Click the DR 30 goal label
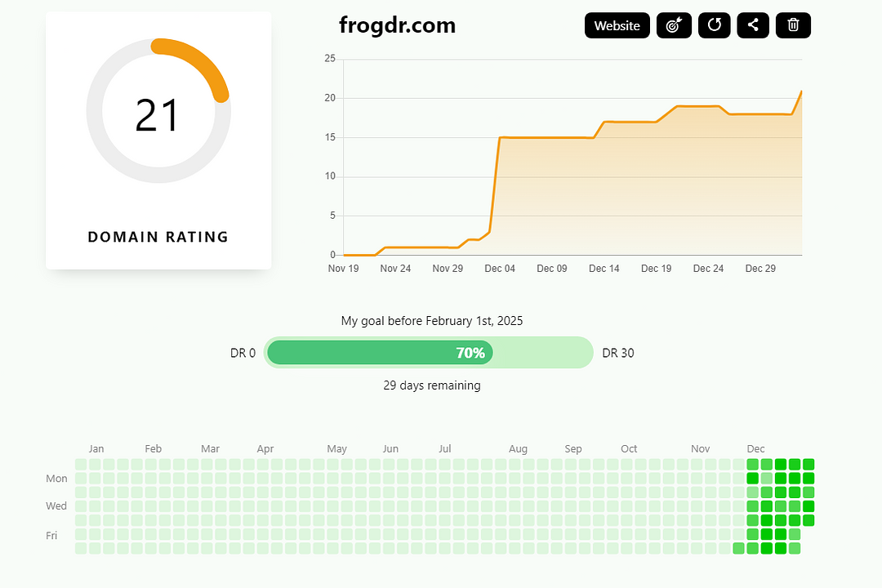This screenshot has width=882, height=588. (x=618, y=353)
